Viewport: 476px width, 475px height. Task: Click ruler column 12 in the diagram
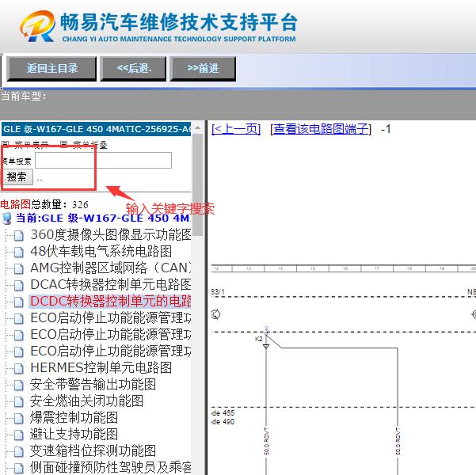(x=216, y=268)
